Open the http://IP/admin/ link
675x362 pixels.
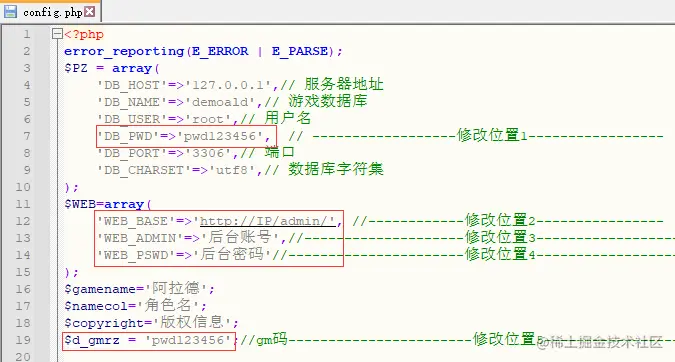(x=267, y=221)
